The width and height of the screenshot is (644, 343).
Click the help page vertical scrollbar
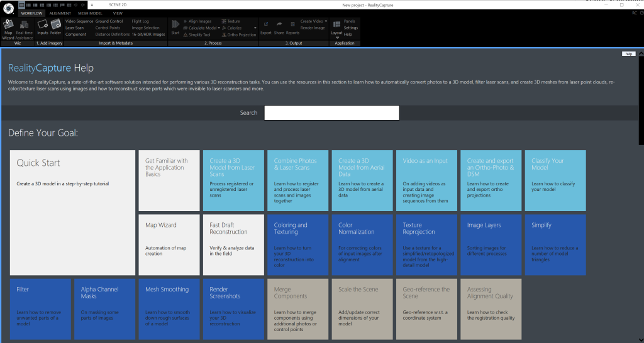pos(641,101)
